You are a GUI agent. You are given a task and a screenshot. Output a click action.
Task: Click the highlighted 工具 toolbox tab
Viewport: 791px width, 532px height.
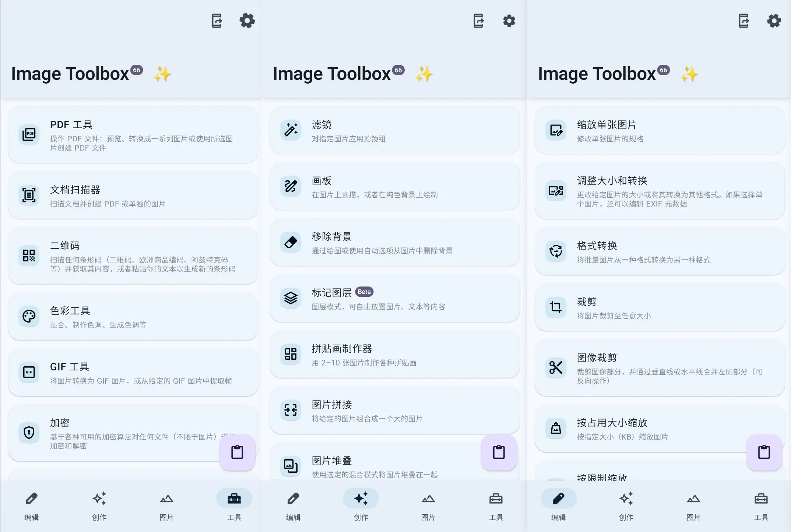[234, 505]
